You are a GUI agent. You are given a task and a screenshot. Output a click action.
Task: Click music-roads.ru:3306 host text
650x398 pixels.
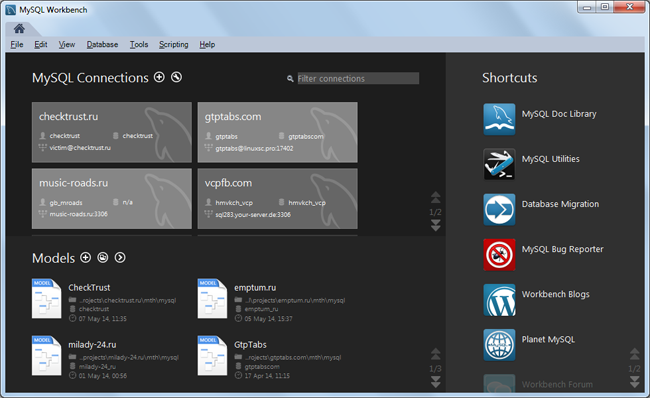tap(78, 214)
